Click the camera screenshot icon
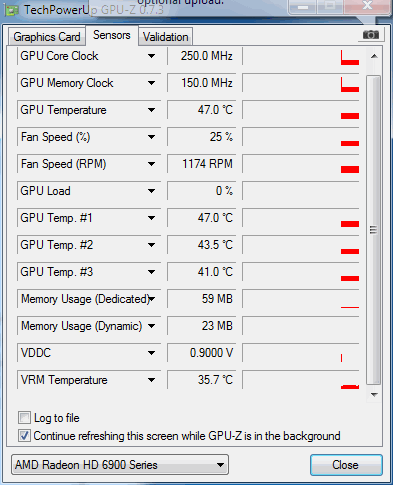 pos(371,34)
